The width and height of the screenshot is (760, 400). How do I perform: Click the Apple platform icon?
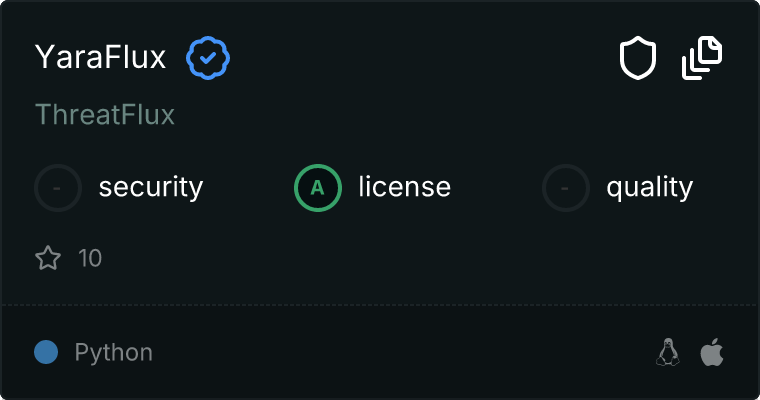(x=712, y=352)
